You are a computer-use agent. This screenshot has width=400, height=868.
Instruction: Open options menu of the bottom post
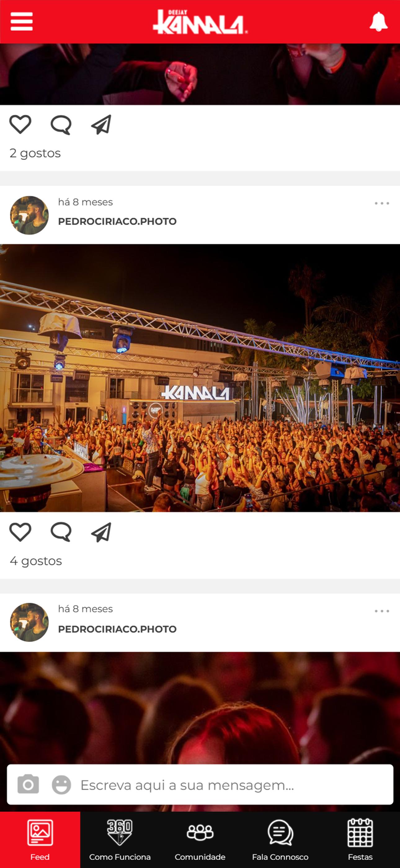pyautogui.click(x=382, y=611)
